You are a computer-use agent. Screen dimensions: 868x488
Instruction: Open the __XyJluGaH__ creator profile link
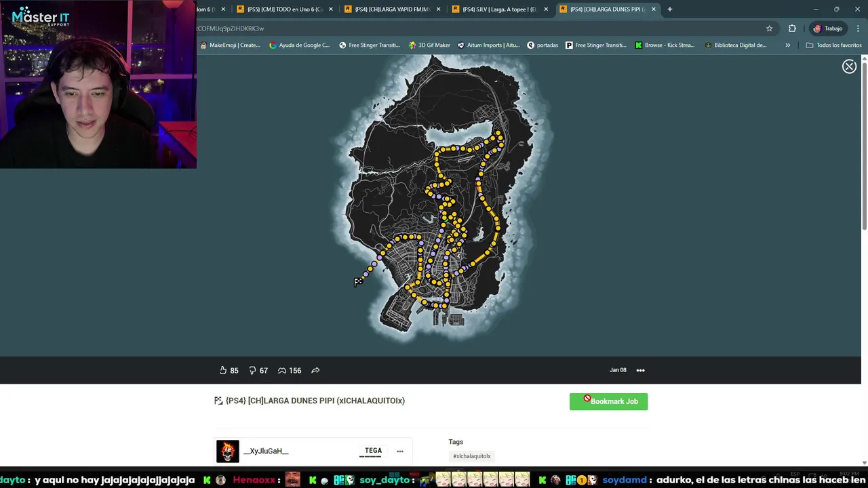[266, 451]
